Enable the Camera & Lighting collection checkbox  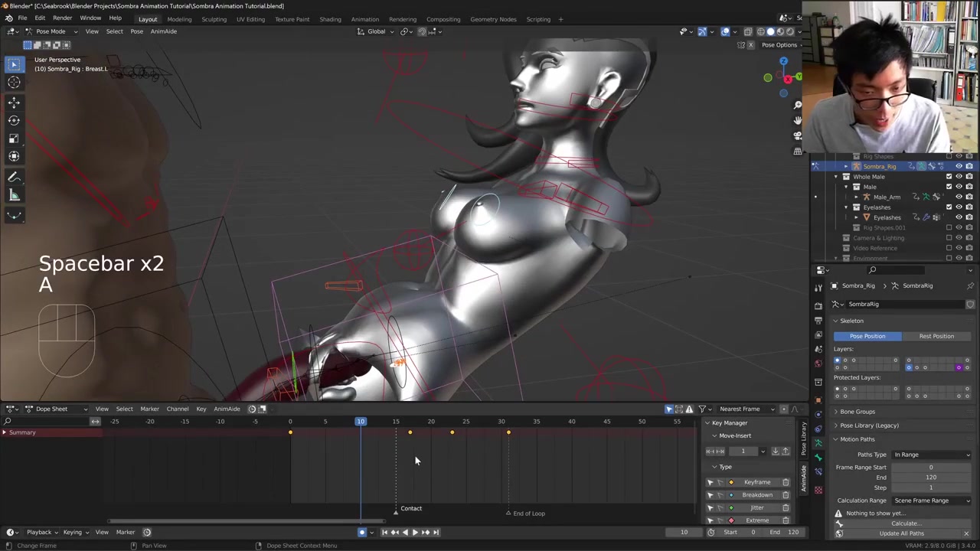coord(949,238)
